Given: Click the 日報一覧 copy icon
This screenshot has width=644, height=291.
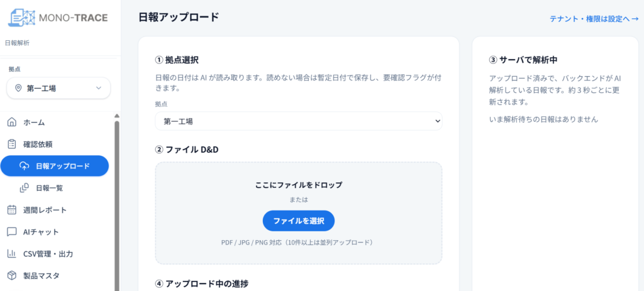Looking at the screenshot, I should tap(25, 187).
